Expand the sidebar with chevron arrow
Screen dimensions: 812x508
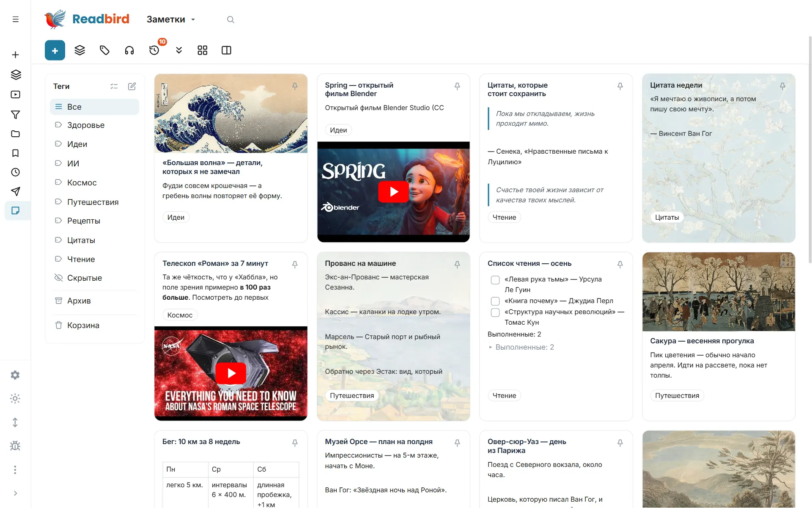click(x=15, y=493)
